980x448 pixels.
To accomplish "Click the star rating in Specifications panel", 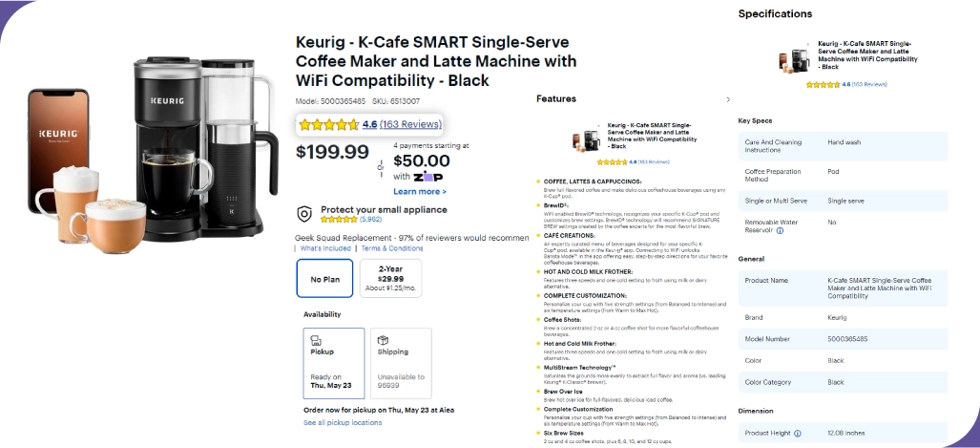I will click(x=823, y=84).
